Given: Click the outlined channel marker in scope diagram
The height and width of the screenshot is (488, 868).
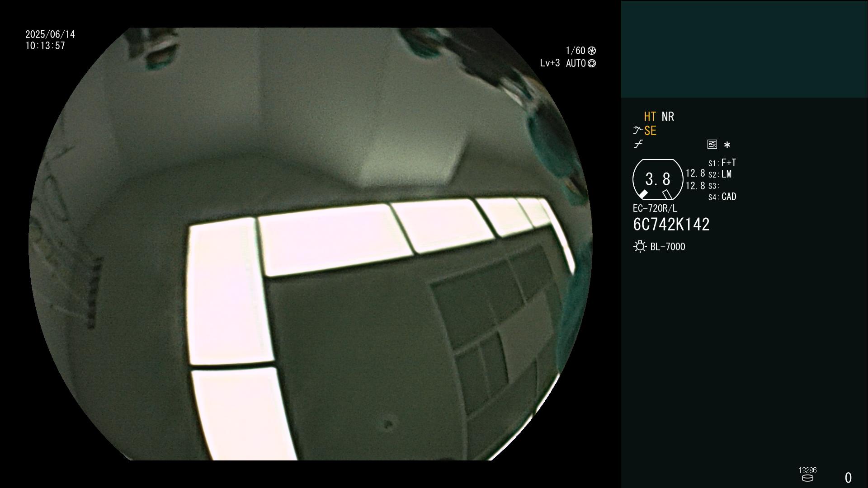Looking at the screenshot, I should click(x=667, y=194).
